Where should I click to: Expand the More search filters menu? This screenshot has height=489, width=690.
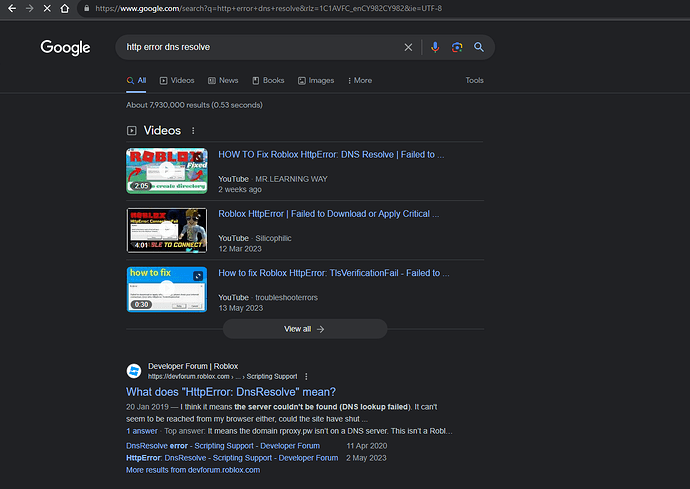point(360,81)
